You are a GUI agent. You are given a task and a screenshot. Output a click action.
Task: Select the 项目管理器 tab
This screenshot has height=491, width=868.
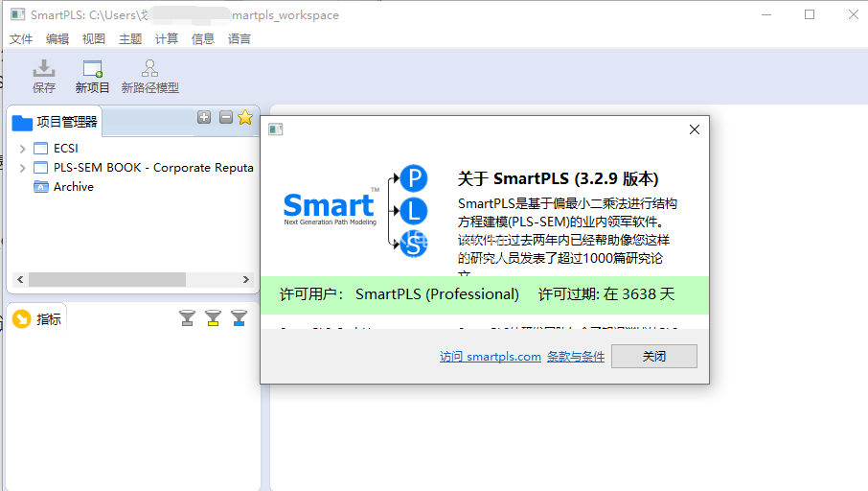click(55, 122)
